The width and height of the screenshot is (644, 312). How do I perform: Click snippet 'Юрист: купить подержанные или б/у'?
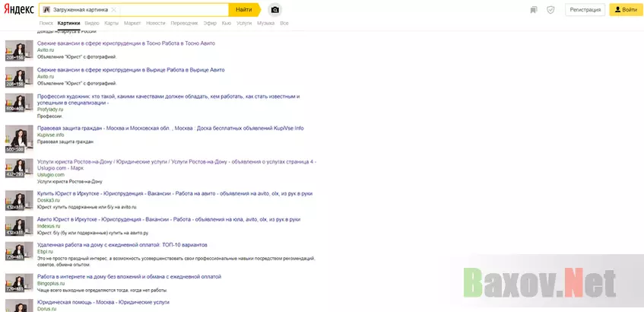click(x=87, y=207)
